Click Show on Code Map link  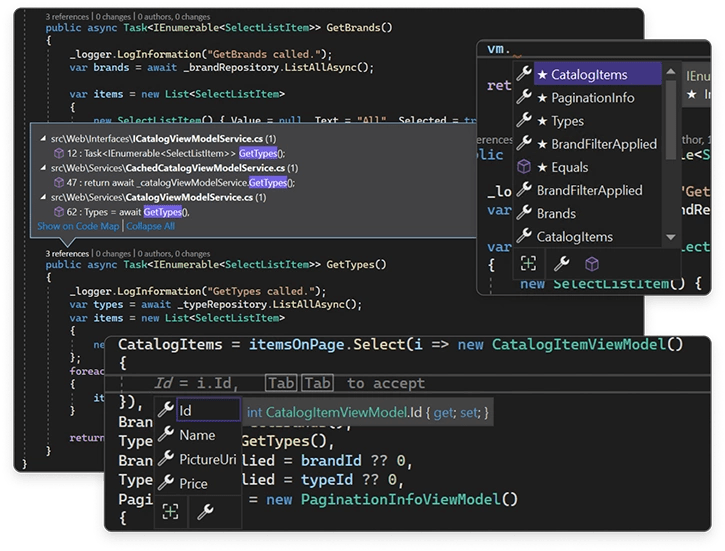(x=78, y=226)
